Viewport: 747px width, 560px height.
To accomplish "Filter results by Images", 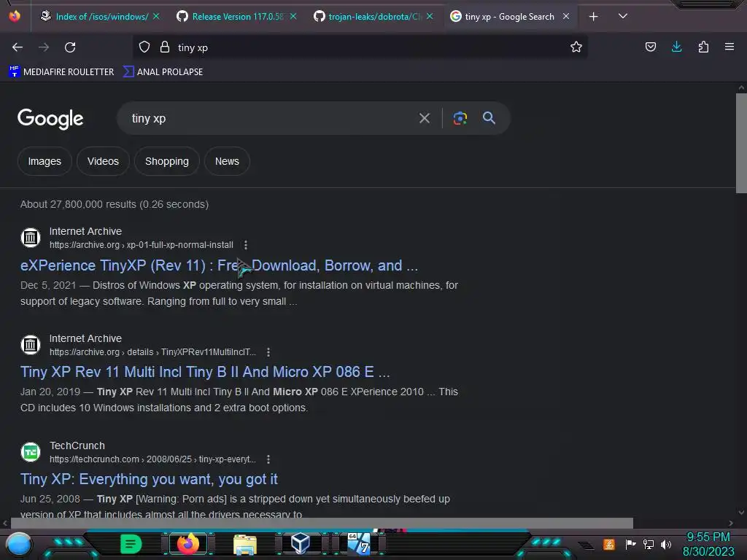I will pyautogui.click(x=44, y=161).
